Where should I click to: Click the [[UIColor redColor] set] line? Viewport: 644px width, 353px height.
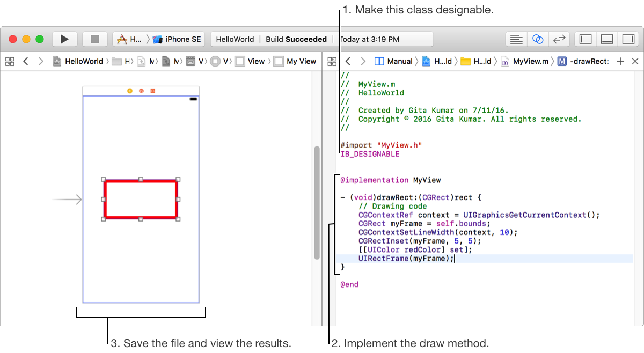(415, 249)
